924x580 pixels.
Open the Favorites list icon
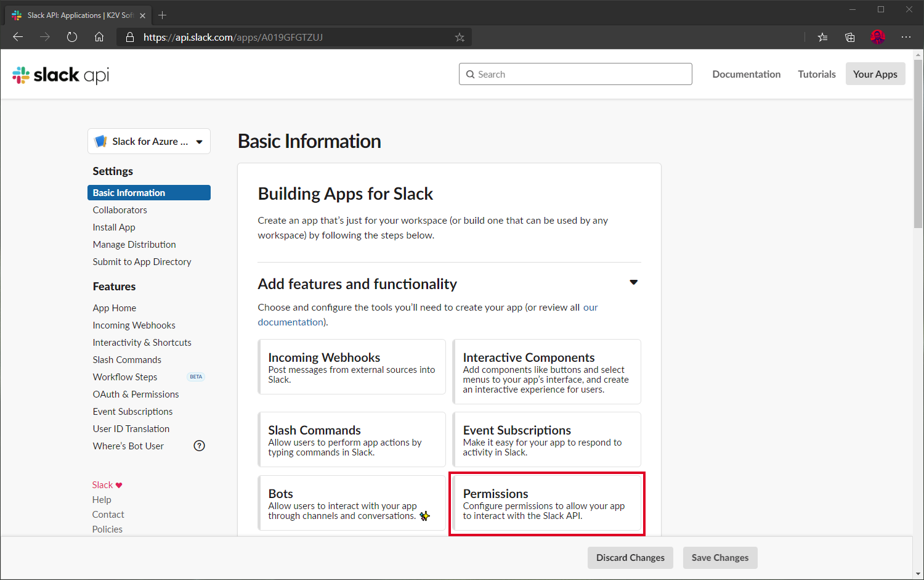pos(822,37)
